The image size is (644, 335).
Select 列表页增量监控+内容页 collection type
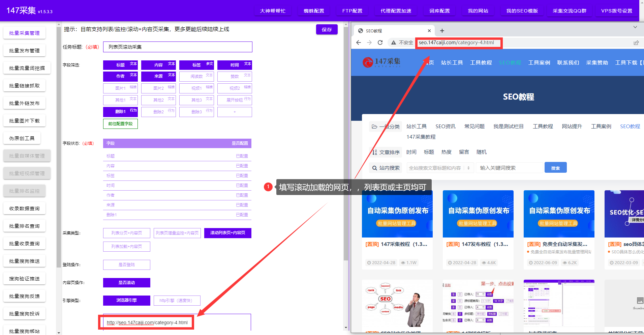[x=177, y=233]
